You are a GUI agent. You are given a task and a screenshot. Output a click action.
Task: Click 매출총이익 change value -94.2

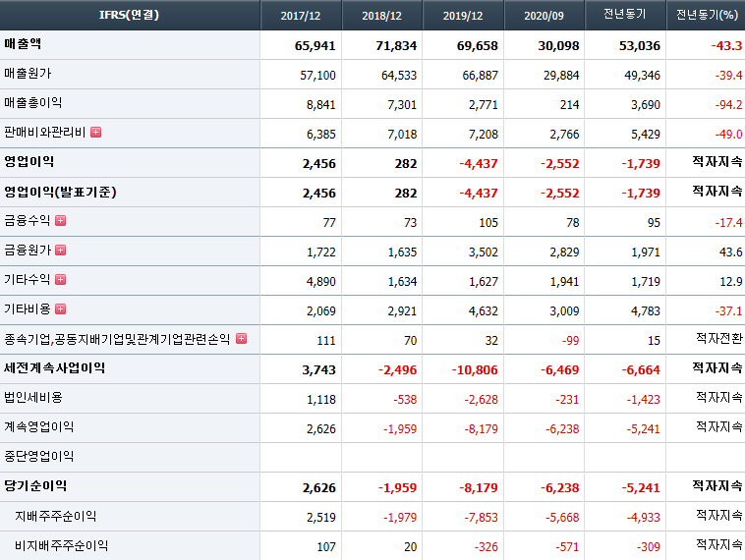point(729,104)
